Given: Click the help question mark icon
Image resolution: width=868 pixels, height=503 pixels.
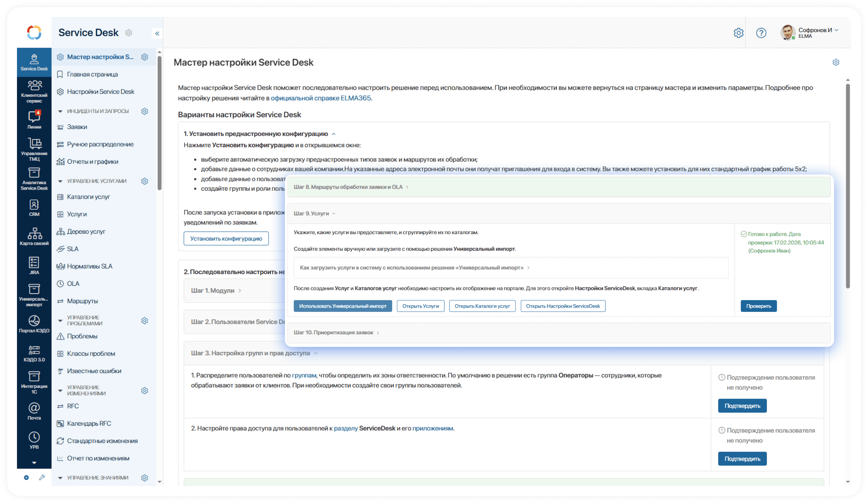Looking at the screenshot, I should point(761,33).
